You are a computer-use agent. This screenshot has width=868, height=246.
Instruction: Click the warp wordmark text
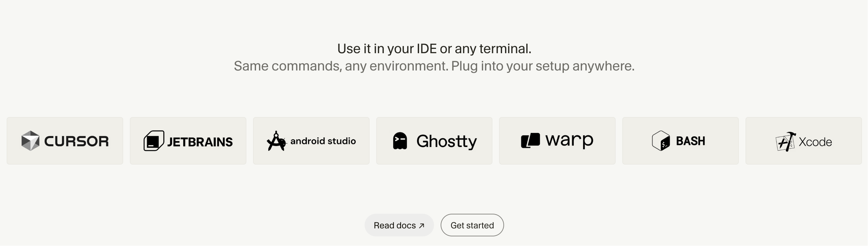(569, 140)
